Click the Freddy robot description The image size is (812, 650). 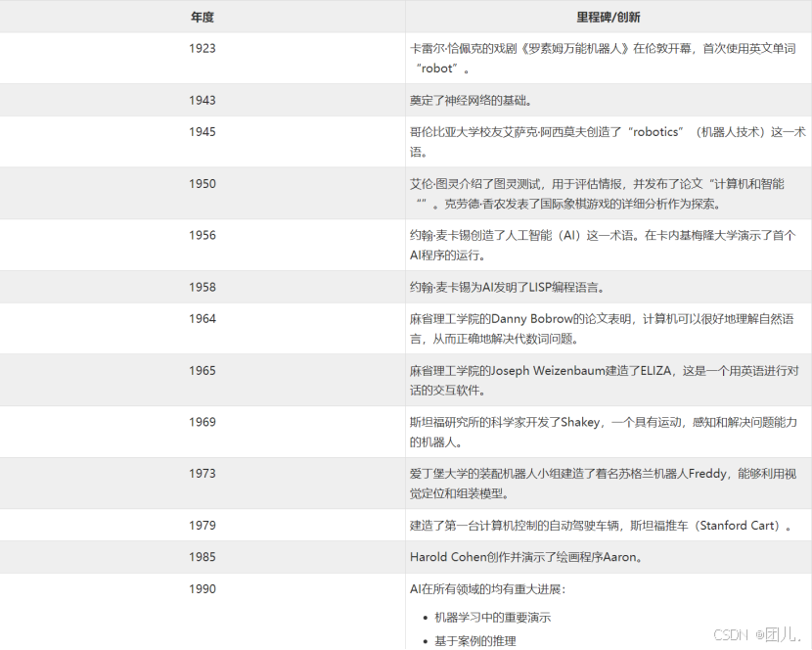[603, 483]
